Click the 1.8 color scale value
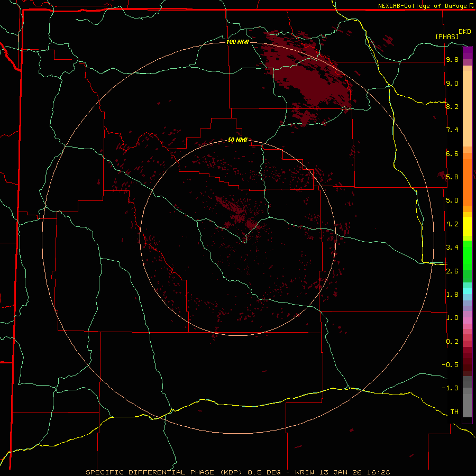This screenshot has height=476, width=476. pos(452,295)
